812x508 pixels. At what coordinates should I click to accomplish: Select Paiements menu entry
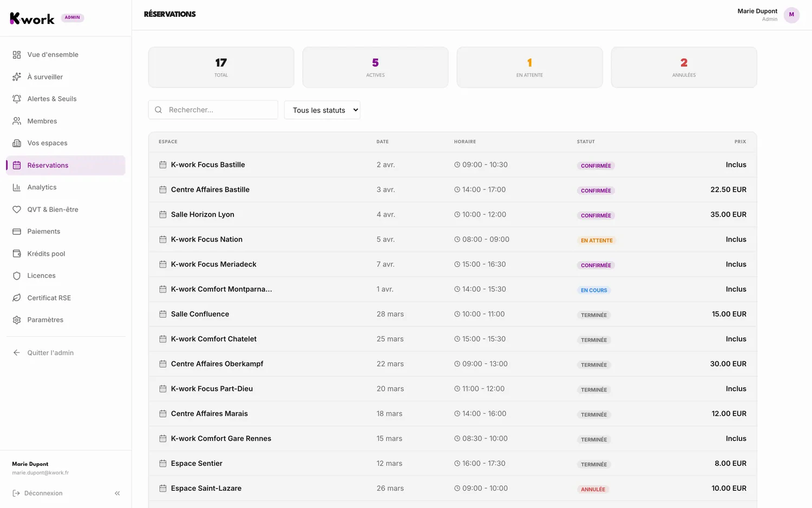click(66, 231)
